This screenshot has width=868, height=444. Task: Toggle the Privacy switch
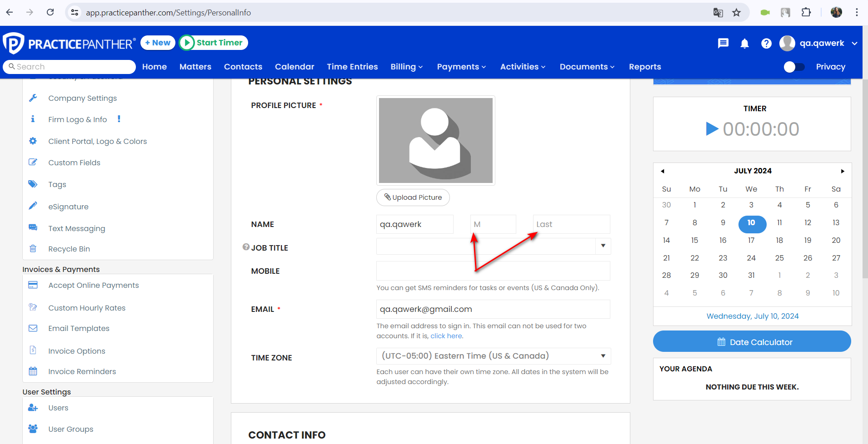tap(794, 67)
